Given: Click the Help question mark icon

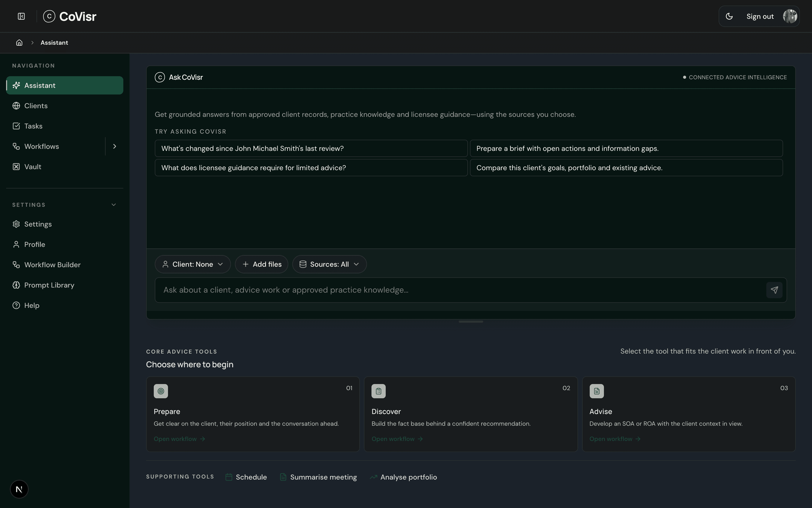Looking at the screenshot, I should tap(16, 305).
